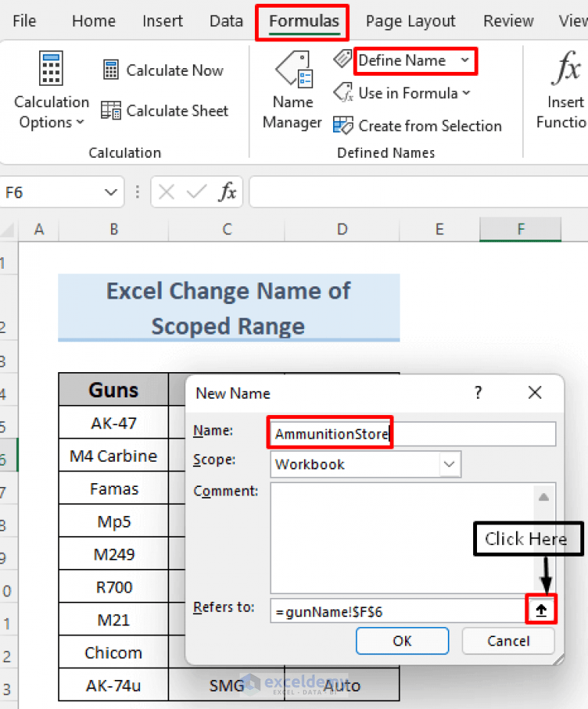Select column C header

(x=227, y=229)
